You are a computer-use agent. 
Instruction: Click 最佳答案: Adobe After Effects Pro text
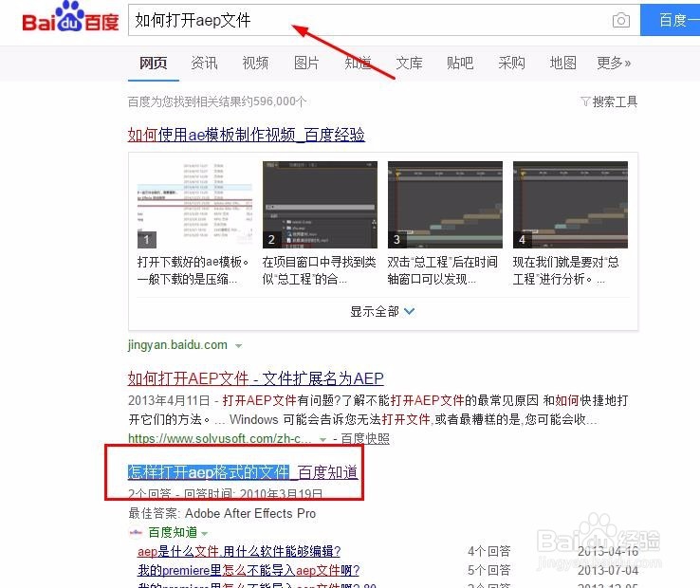click(222, 513)
